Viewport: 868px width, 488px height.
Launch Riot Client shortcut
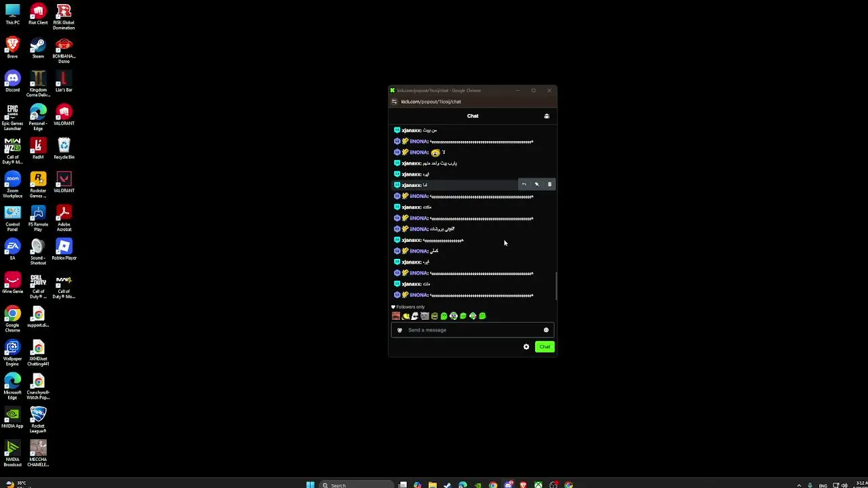click(38, 15)
